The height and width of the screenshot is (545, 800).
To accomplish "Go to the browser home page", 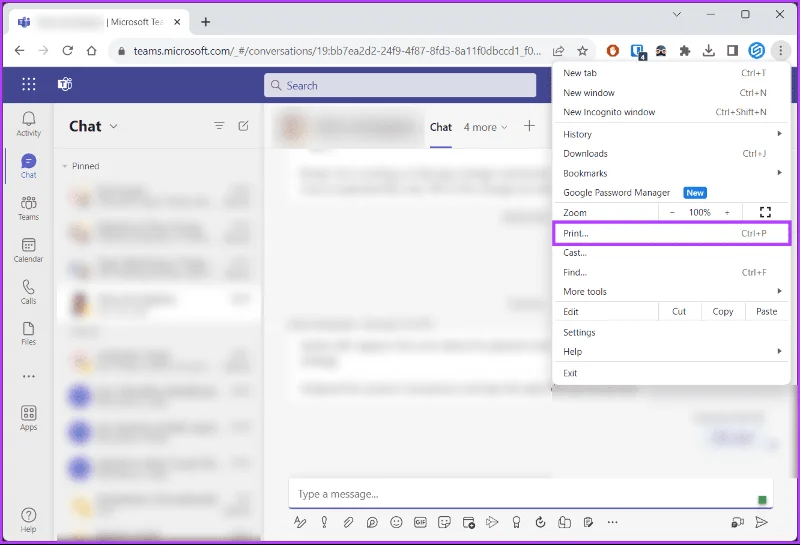I will (91, 51).
